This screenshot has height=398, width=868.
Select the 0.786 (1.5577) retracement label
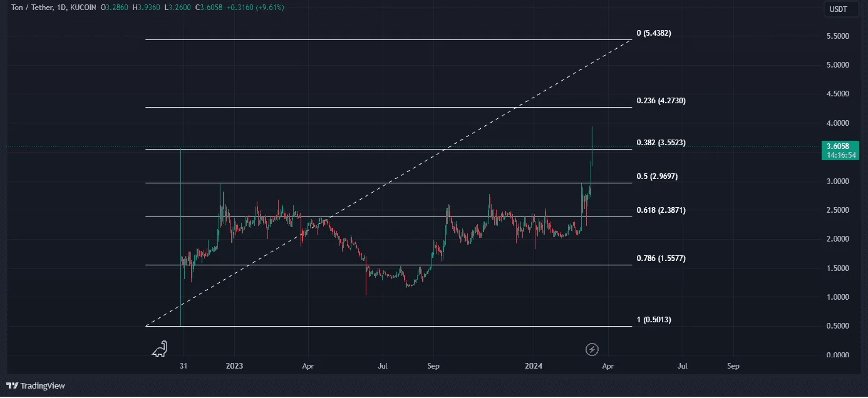661,258
